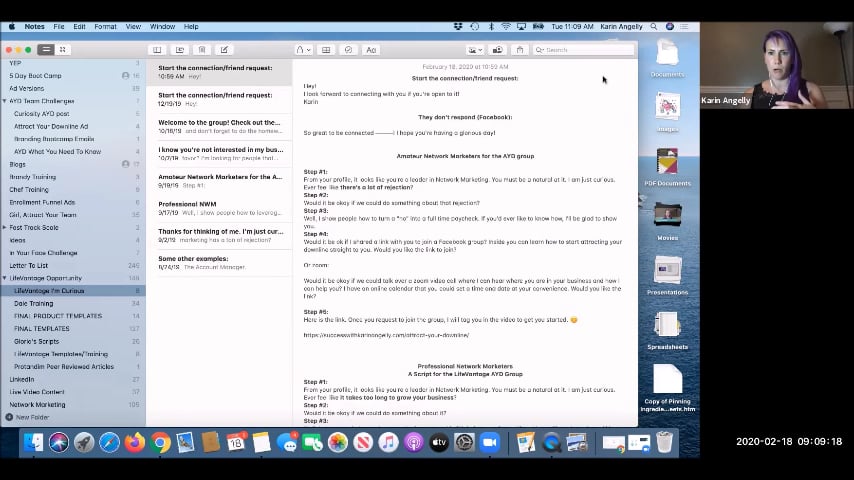Viewport: 854px width, 480px height.
Task: Open the File menu
Action: point(59,26)
